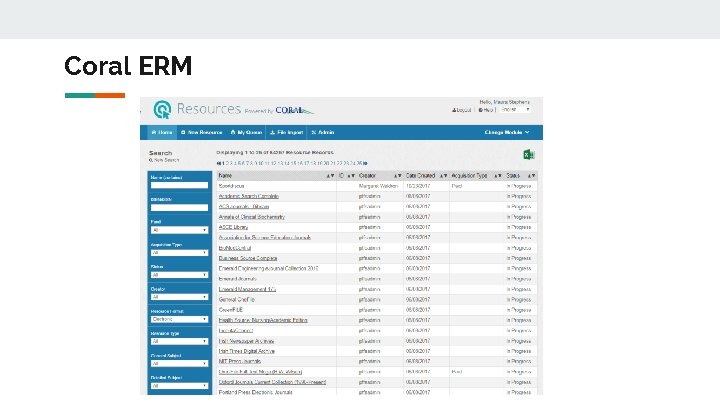Click the New Search link
The width and height of the screenshot is (720, 405).
click(x=164, y=160)
